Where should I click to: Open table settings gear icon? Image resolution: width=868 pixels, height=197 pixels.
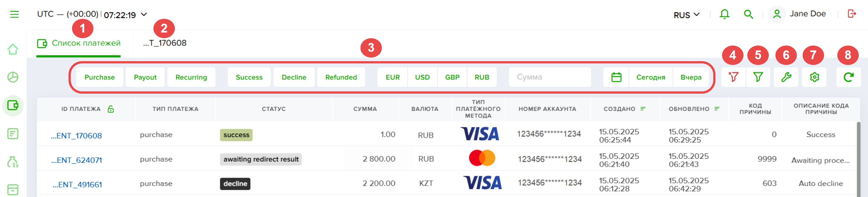814,77
